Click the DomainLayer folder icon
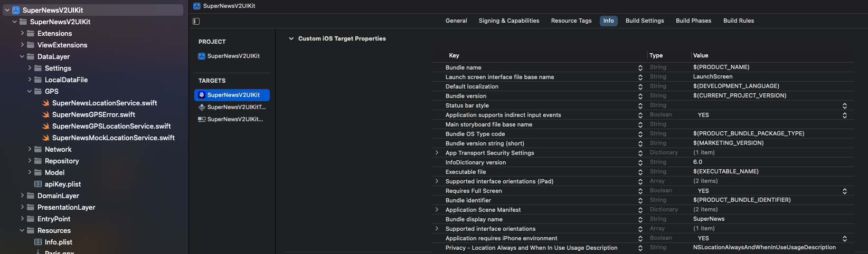 (31, 196)
